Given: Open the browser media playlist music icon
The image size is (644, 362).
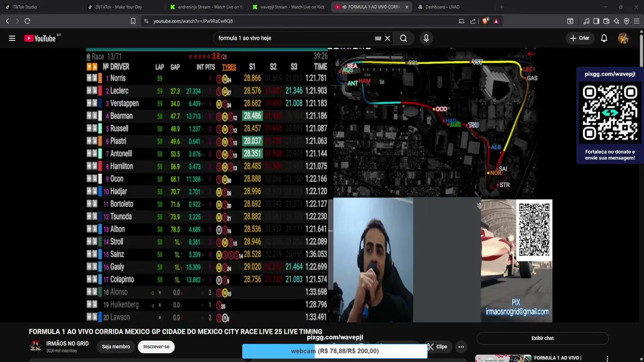Looking at the screenshot, I should (x=586, y=21).
